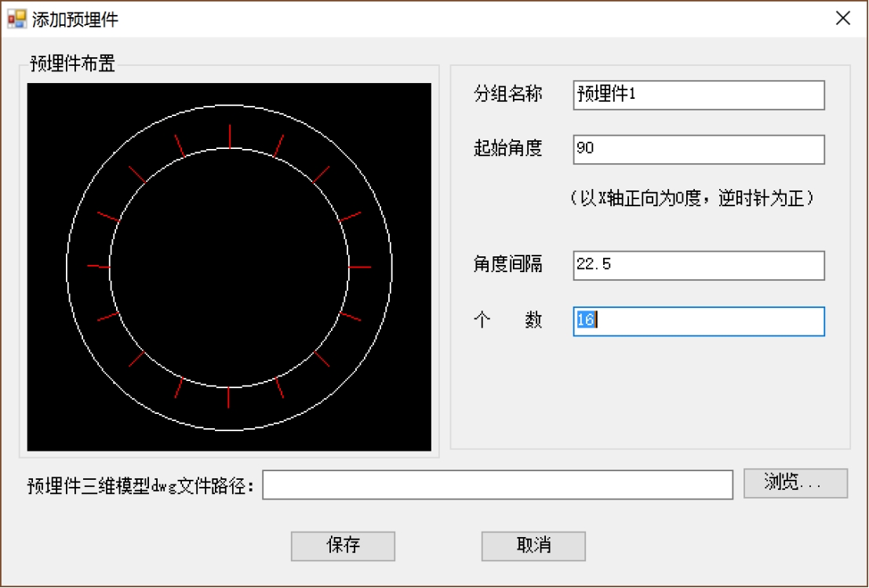The height and width of the screenshot is (588, 869).
Task: Click the 分组名称 text label
Action: coord(508,95)
